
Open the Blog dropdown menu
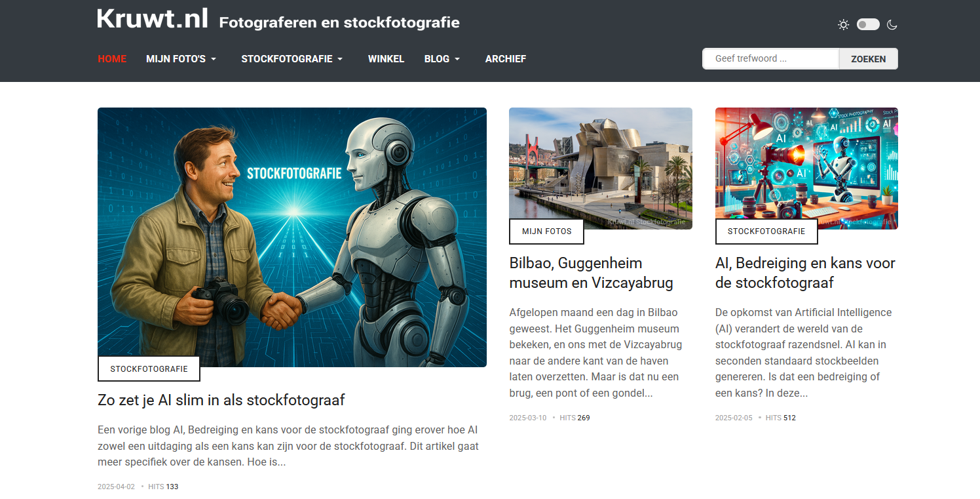(442, 59)
